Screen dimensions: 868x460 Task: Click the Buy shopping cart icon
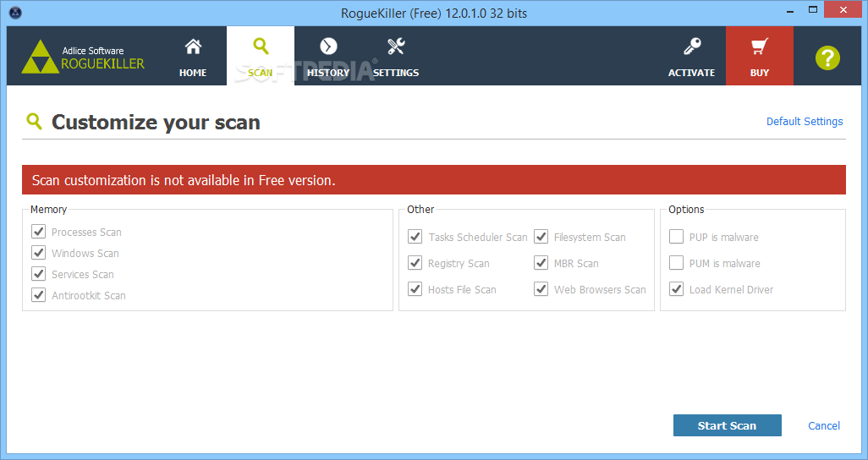click(x=760, y=46)
